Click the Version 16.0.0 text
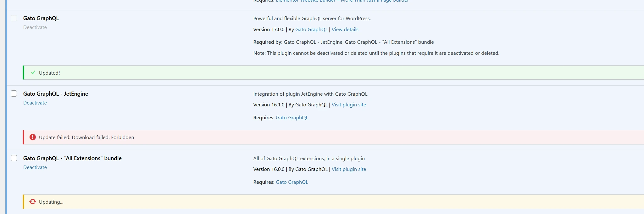This screenshot has height=214, width=644. pyautogui.click(x=269, y=169)
